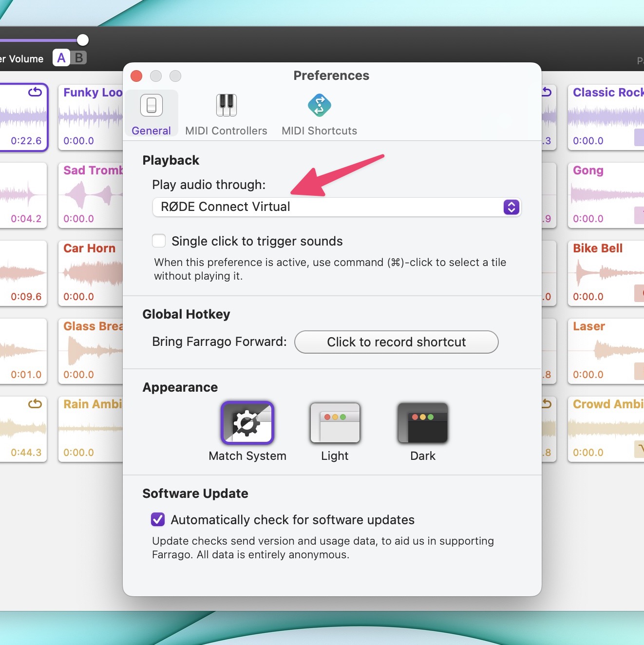
Task: Click the Appearance heading
Action: pyautogui.click(x=180, y=387)
